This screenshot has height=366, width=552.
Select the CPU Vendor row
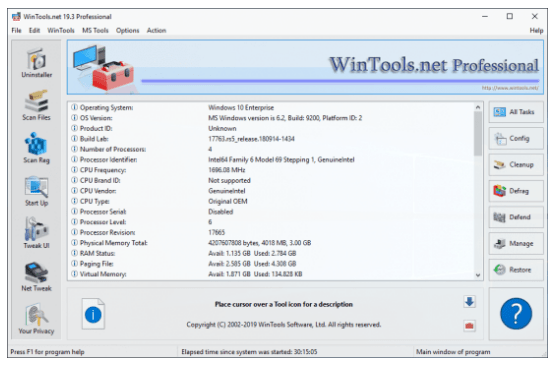[272, 191]
